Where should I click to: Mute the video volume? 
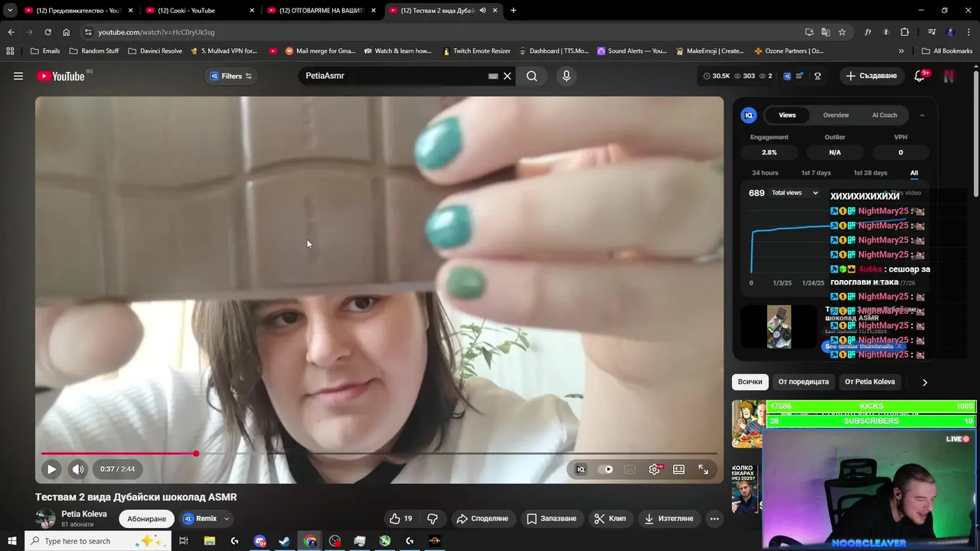(x=77, y=469)
